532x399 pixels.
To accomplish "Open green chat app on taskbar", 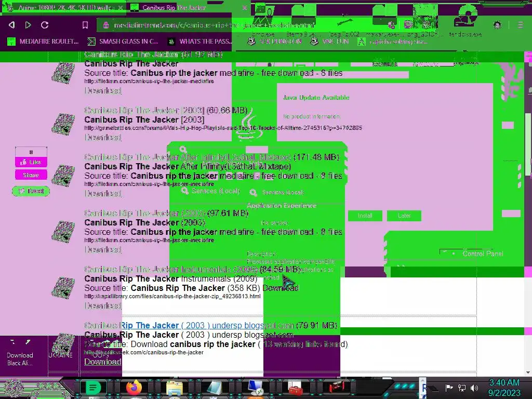I will click(92, 388).
